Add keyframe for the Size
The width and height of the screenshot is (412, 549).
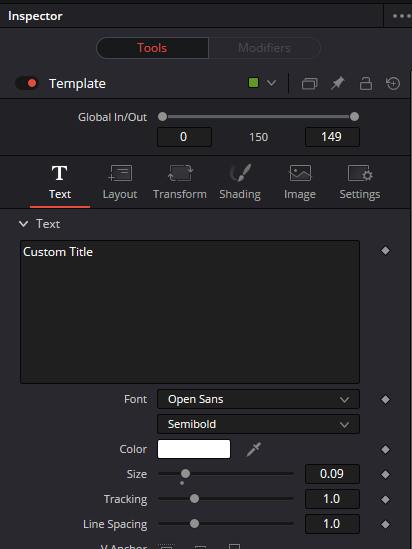coord(385,474)
